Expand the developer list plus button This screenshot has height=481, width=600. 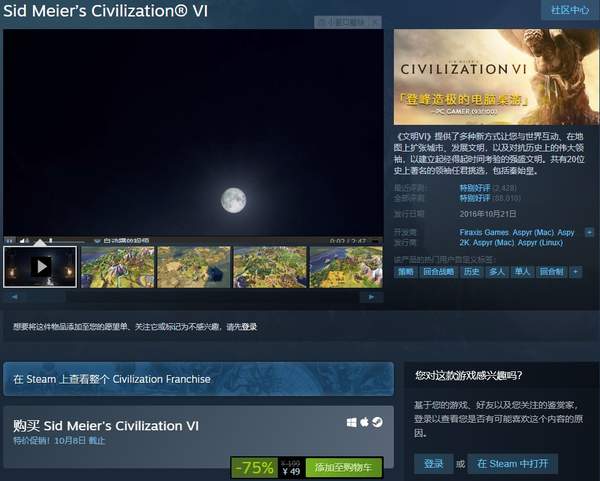click(x=589, y=232)
